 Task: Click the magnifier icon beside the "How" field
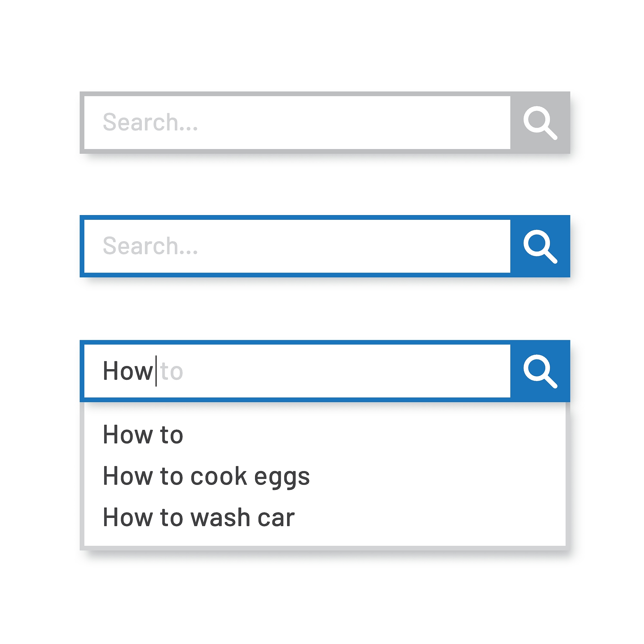pos(540,371)
